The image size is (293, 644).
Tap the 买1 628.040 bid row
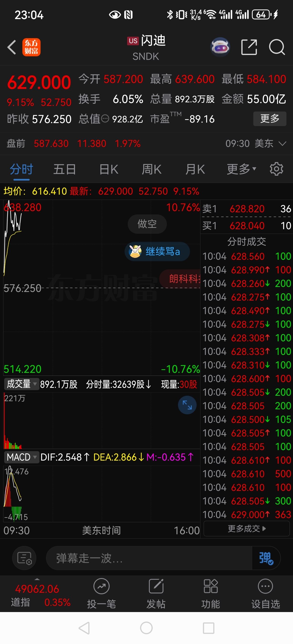[246, 225]
